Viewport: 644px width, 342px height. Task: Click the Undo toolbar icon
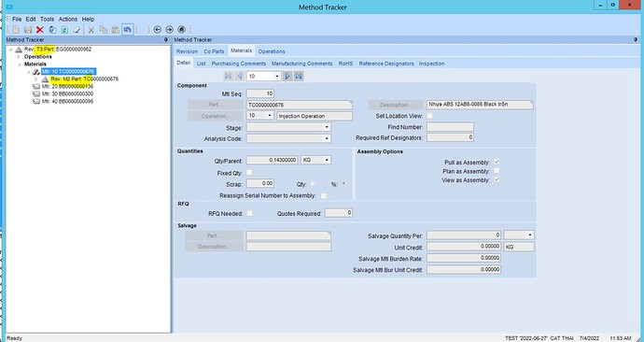[x=127, y=30]
